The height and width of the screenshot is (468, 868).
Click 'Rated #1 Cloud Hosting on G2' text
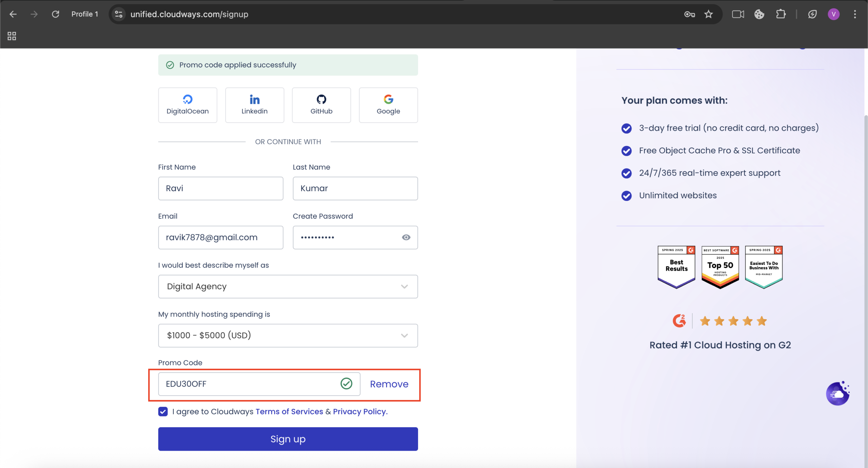720,345
